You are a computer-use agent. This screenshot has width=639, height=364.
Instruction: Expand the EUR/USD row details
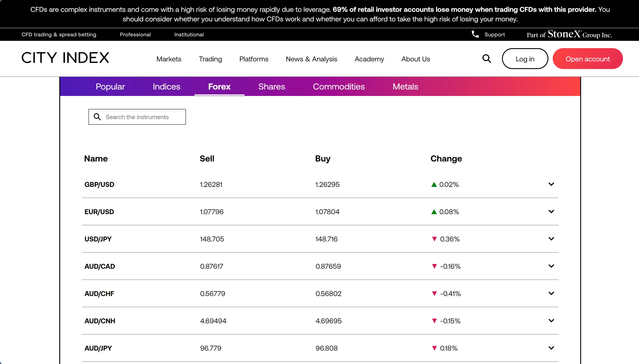coord(551,212)
